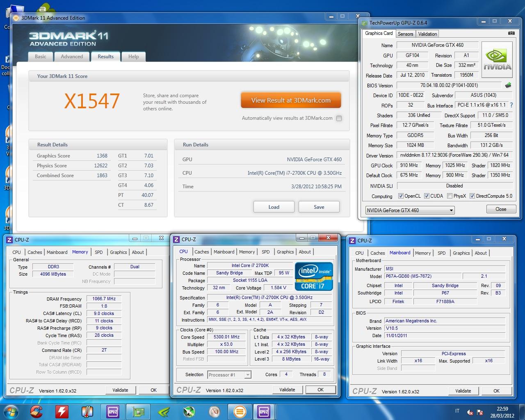Click the GPU-Z screenshot camera icon

511,33
